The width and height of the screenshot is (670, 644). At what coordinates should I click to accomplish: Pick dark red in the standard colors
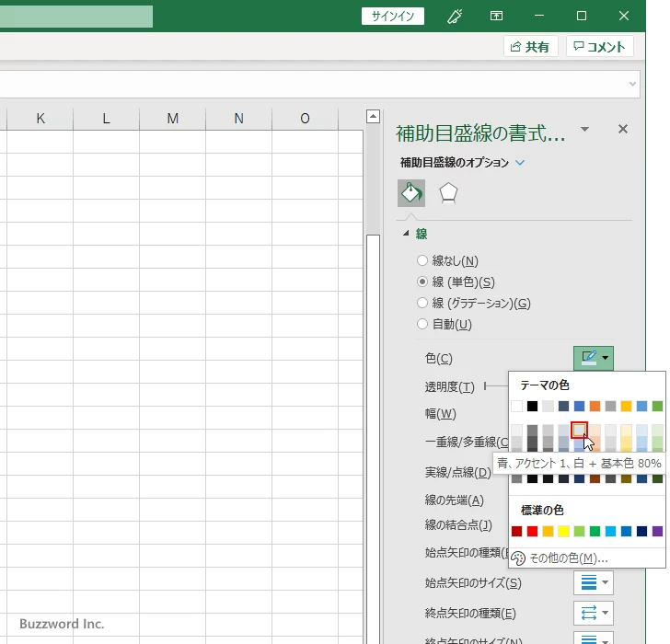tap(516, 531)
